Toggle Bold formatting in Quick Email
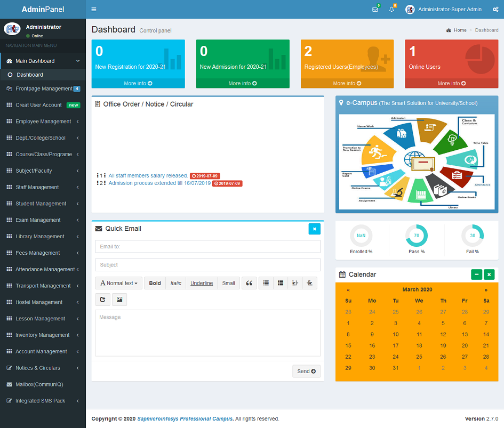504x428 pixels. (155, 283)
